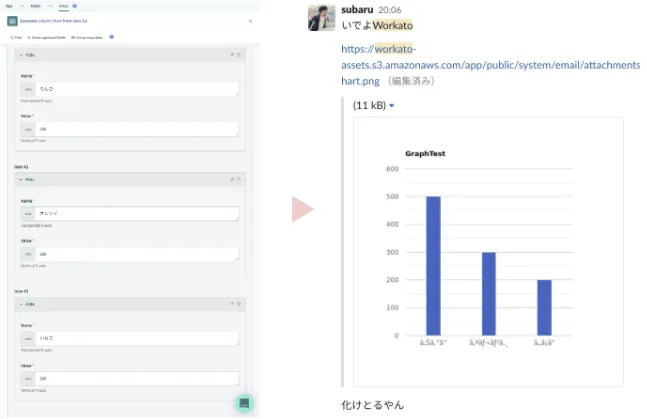The height and width of the screenshot is (419, 647).
Task: Delete first item via trash icon
Action: coord(239,54)
